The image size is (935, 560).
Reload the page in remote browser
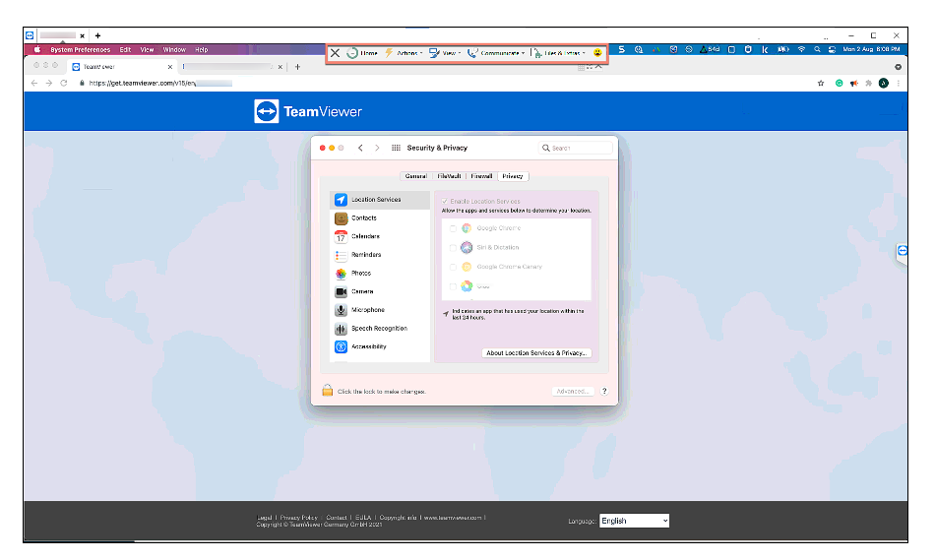click(x=64, y=83)
